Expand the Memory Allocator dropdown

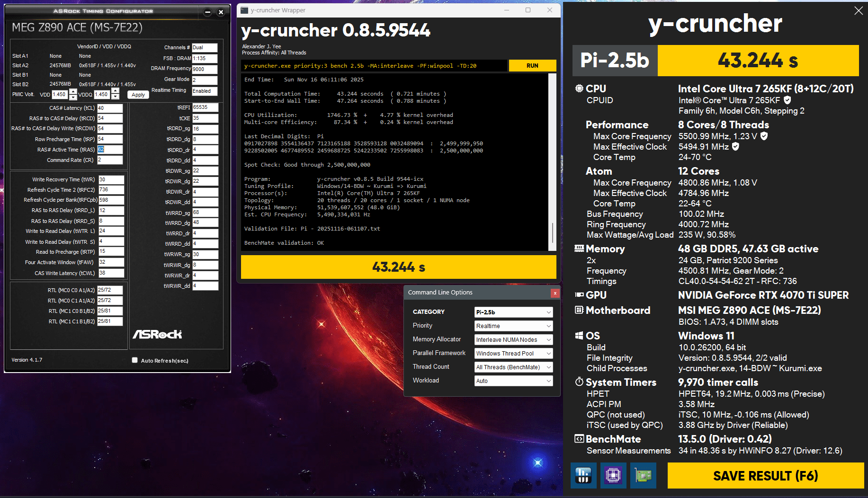tap(513, 339)
